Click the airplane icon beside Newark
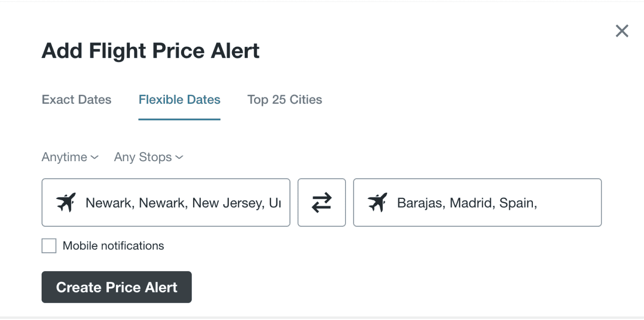This screenshot has height=320, width=644. [x=66, y=202]
